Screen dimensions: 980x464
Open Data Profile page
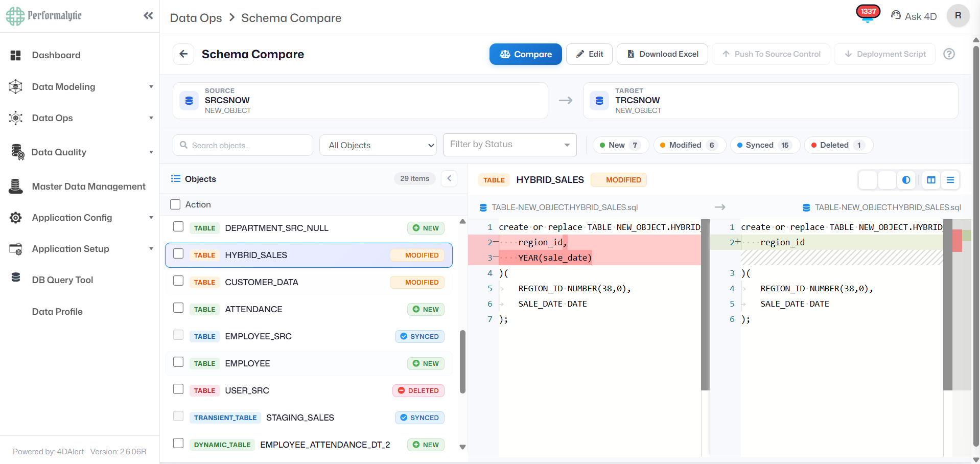[x=57, y=312]
